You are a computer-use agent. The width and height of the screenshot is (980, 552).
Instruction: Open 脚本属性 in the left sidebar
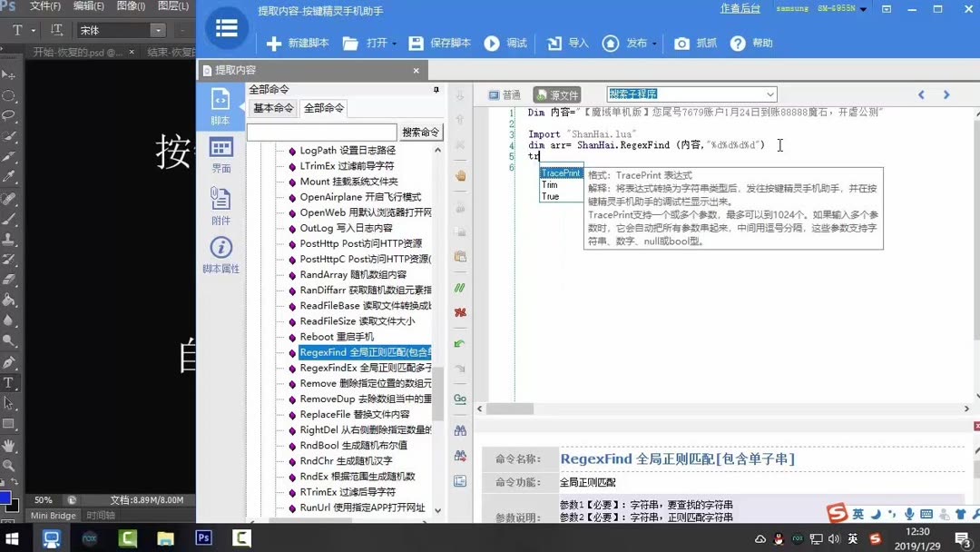[x=220, y=237]
